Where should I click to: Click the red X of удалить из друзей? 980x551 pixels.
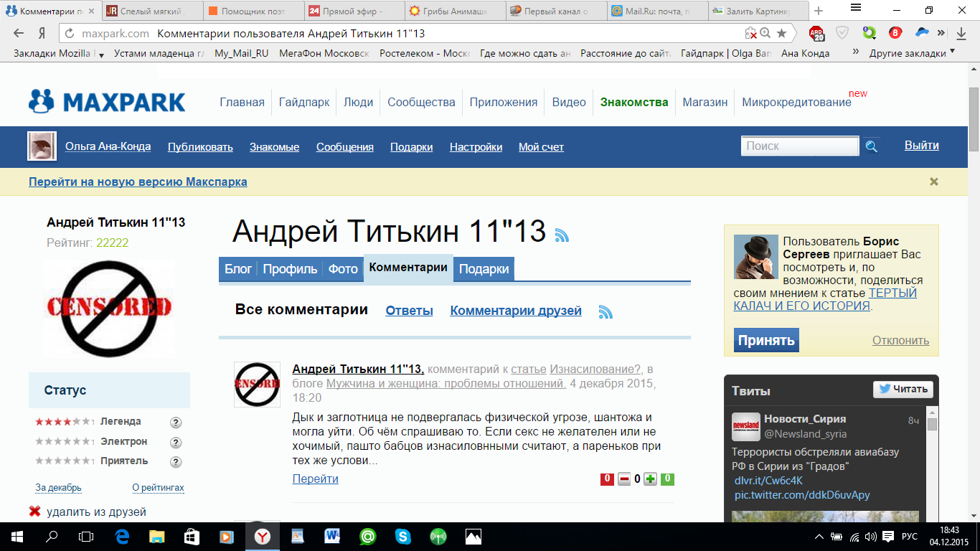pyautogui.click(x=34, y=512)
